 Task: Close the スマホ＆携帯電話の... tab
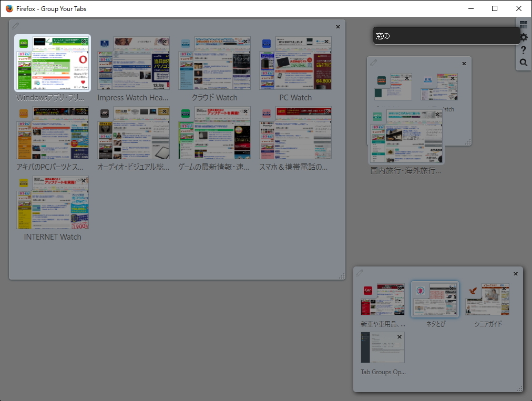[x=326, y=111]
